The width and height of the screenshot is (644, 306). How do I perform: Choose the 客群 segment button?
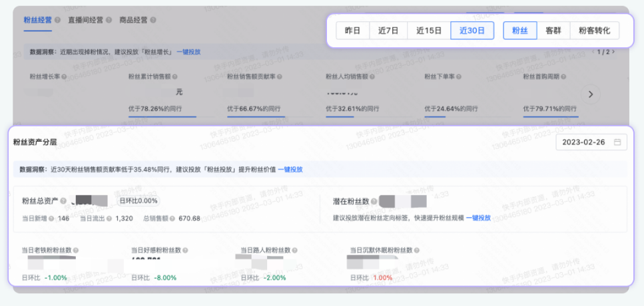[553, 31]
